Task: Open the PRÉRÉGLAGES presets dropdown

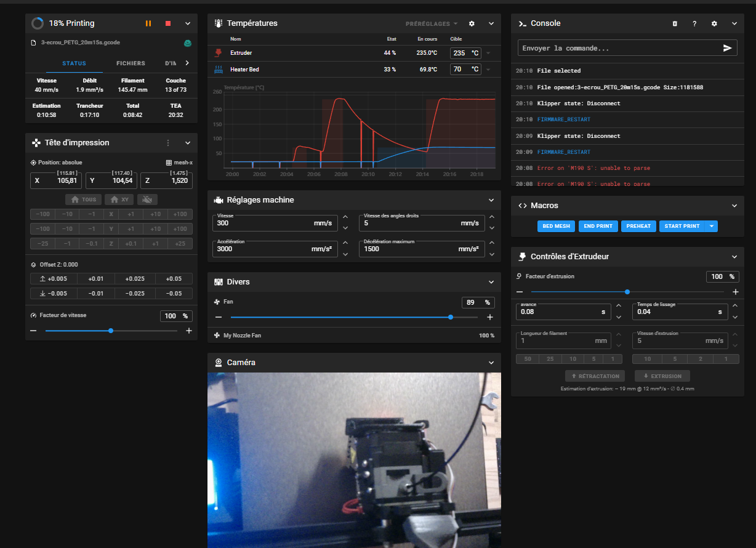Action: click(x=432, y=23)
